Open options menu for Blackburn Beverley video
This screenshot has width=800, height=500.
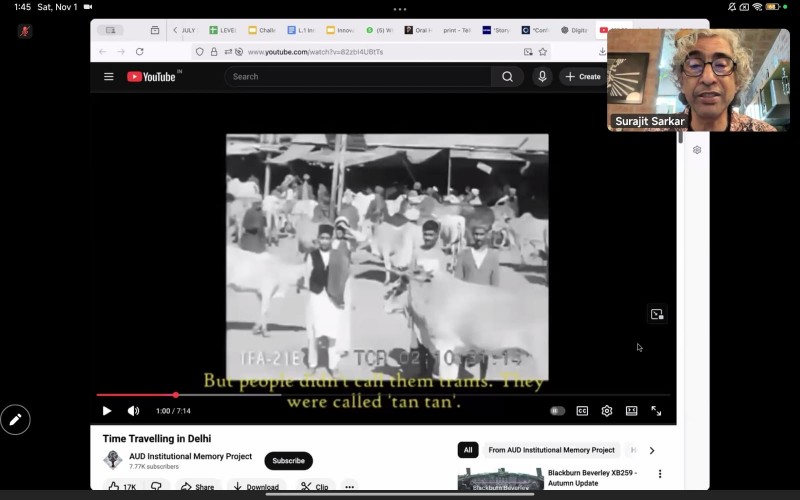659,474
